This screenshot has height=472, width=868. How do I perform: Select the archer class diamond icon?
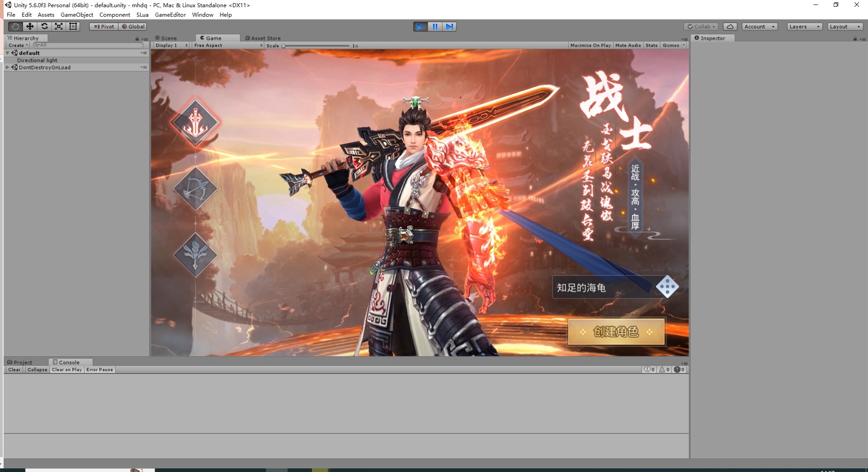(x=195, y=189)
